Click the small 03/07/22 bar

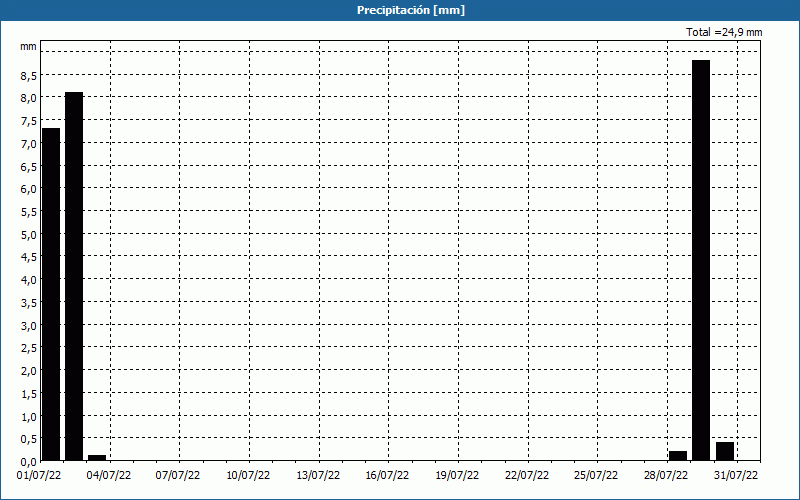click(97, 458)
